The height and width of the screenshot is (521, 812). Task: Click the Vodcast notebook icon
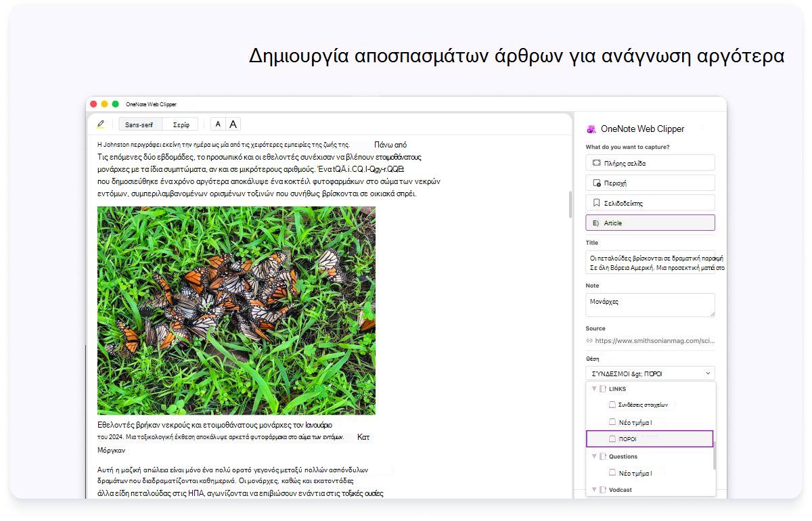point(603,489)
